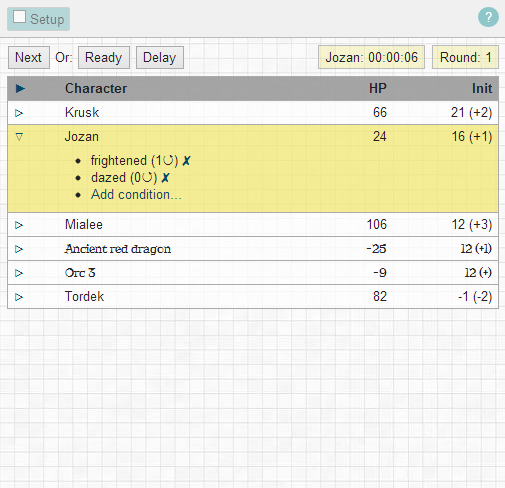Viewport: 505px width, 488px height.
Task: Expand the Ancient red dragon row
Action: coord(19,249)
